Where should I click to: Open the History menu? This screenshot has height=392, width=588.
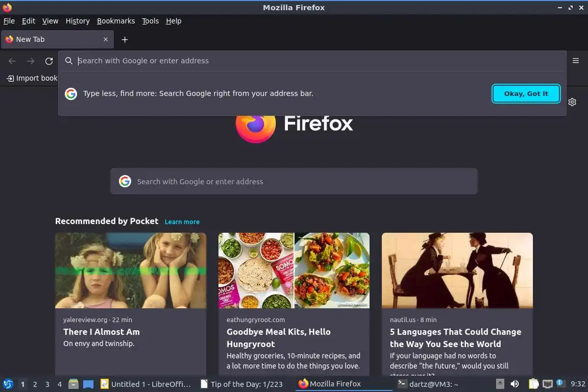(x=78, y=21)
